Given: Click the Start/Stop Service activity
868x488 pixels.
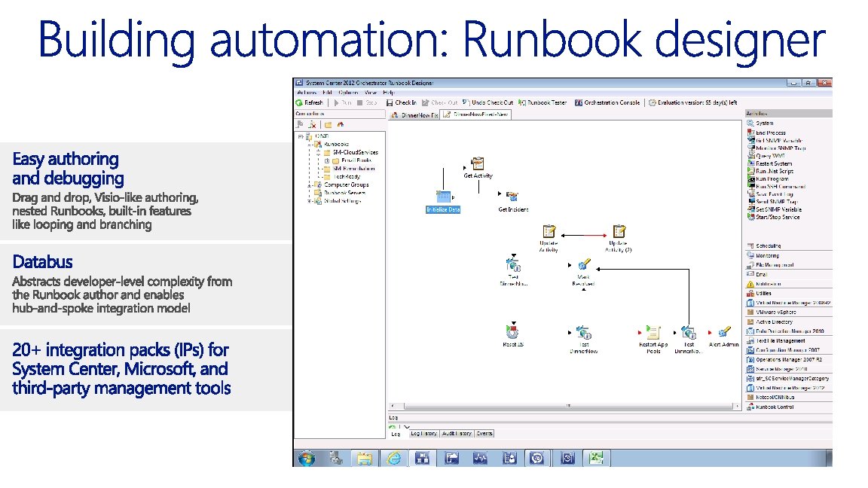Looking at the screenshot, I should coord(773,218).
